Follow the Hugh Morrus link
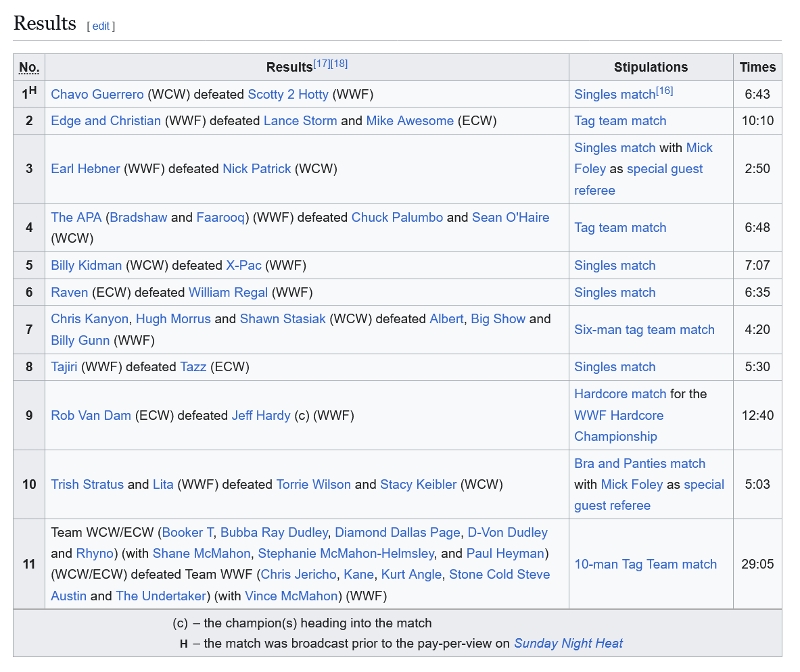Screen dimensions: 800x672 point(173,319)
